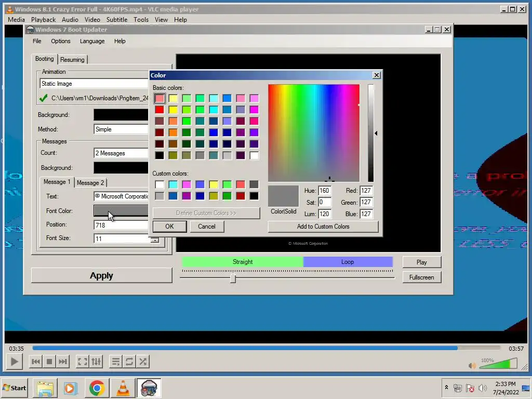Click the Messages Background color swatch
532x399 pixels.
tap(121, 168)
